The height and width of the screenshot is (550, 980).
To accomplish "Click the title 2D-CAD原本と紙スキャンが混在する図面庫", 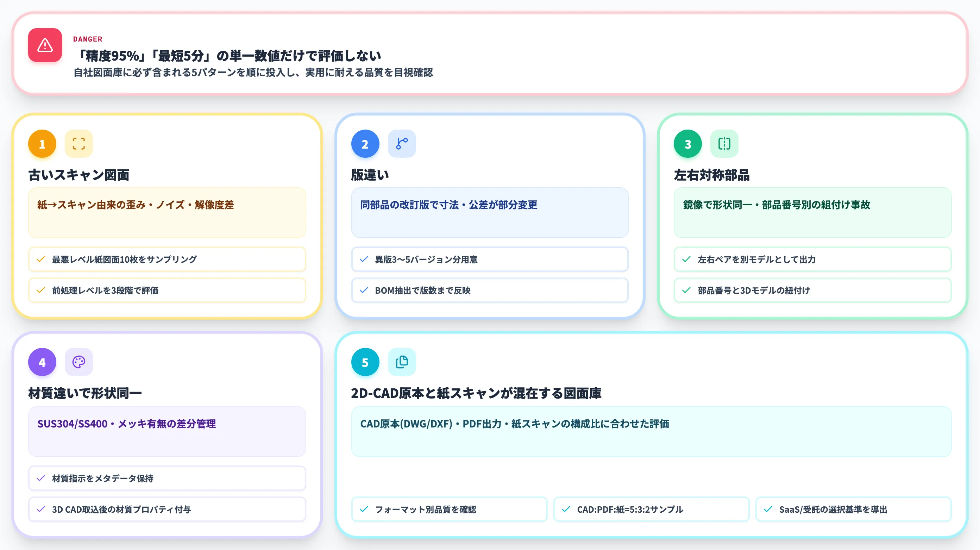I will pos(476,393).
